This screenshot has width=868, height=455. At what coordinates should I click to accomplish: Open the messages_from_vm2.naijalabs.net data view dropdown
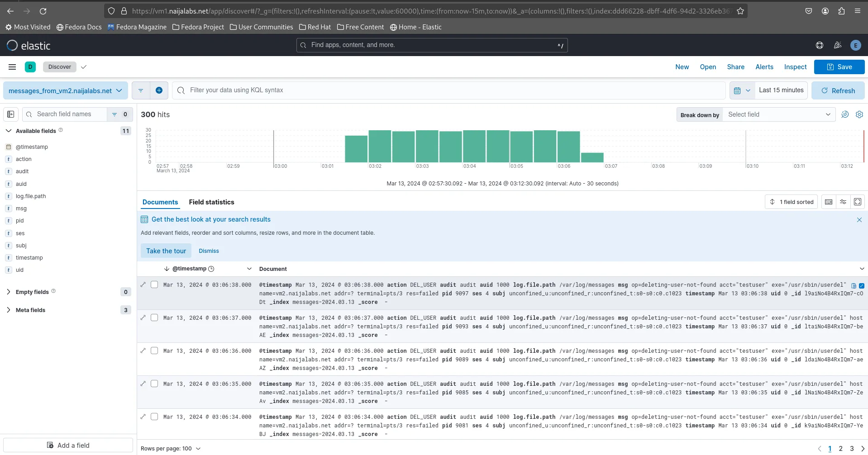[66, 90]
